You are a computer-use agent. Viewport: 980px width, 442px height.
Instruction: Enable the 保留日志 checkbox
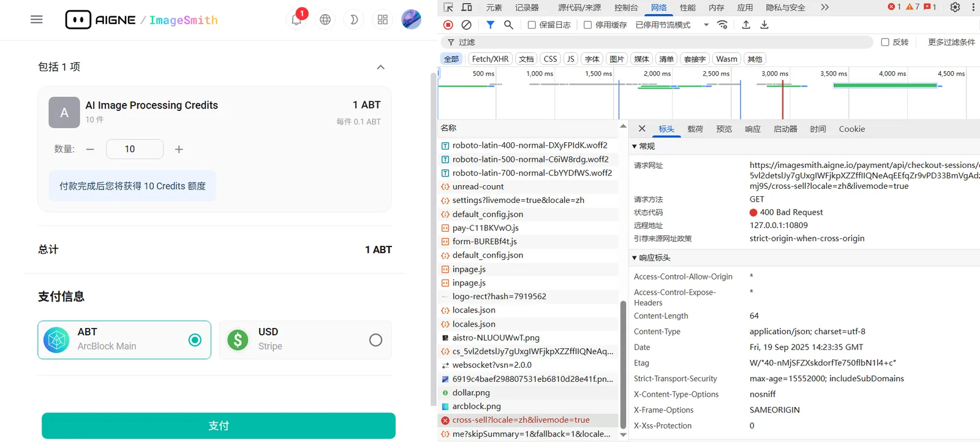click(532, 25)
